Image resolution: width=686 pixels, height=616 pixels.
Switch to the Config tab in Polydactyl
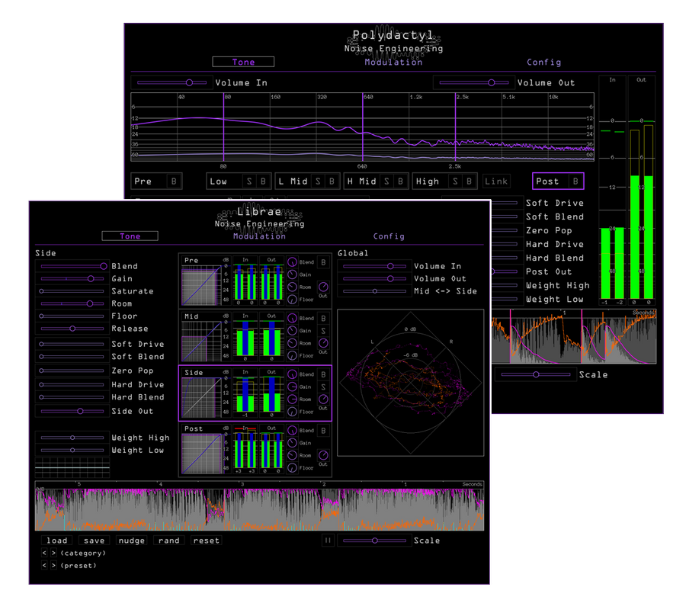point(543,63)
